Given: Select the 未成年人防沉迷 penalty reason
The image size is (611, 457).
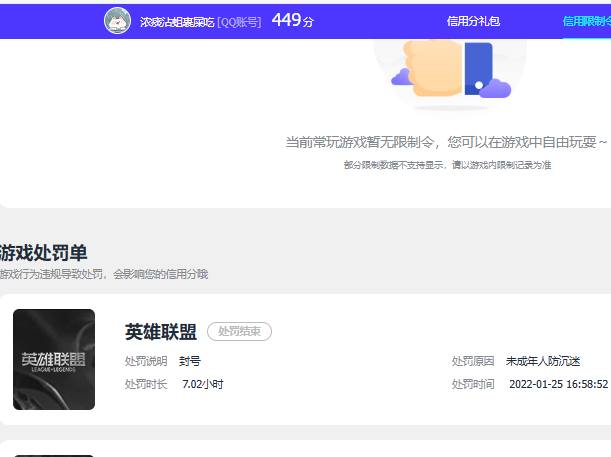Looking at the screenshot, I should pyautogui.click(x=543, y=361).
